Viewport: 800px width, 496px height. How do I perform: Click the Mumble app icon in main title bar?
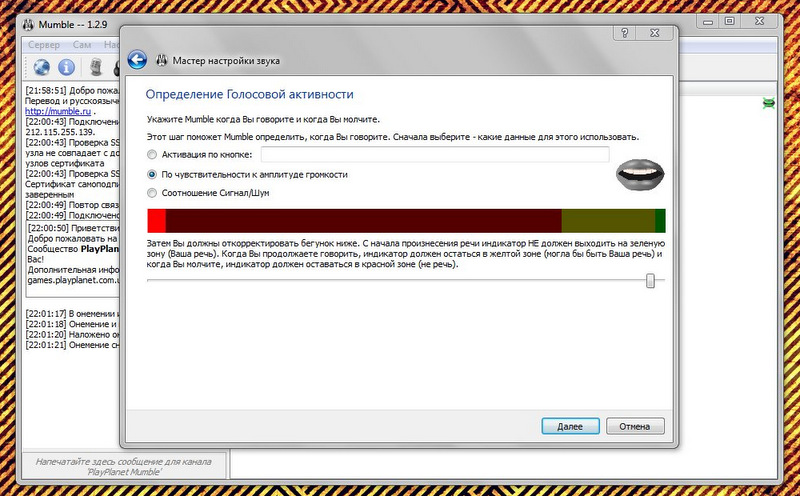pyautogui.click(x=29, y=24)
